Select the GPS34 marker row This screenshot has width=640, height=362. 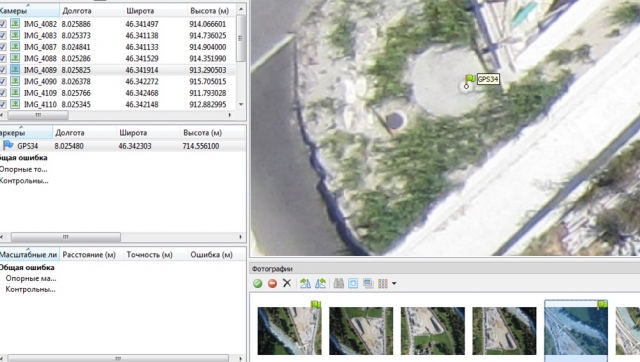pos(122,146)
